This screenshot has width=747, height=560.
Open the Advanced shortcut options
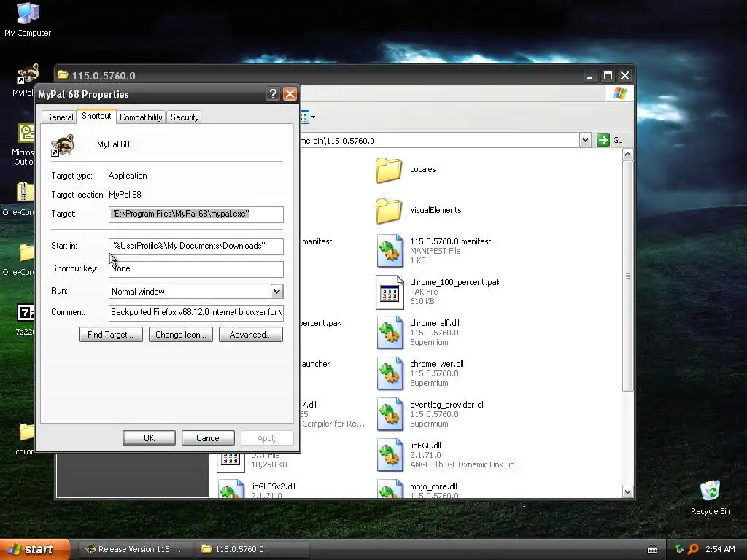(x=251, y=334)
